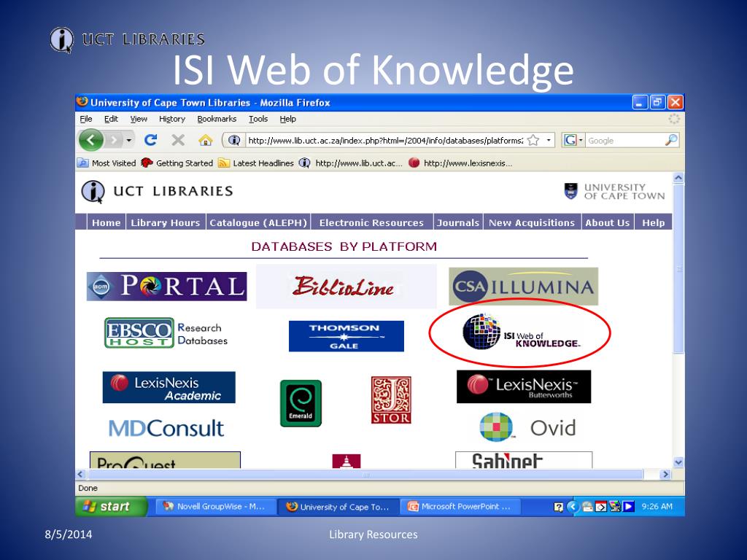
Task: Open the address bar URL dropdown arrow
Action: coord(549,141)
